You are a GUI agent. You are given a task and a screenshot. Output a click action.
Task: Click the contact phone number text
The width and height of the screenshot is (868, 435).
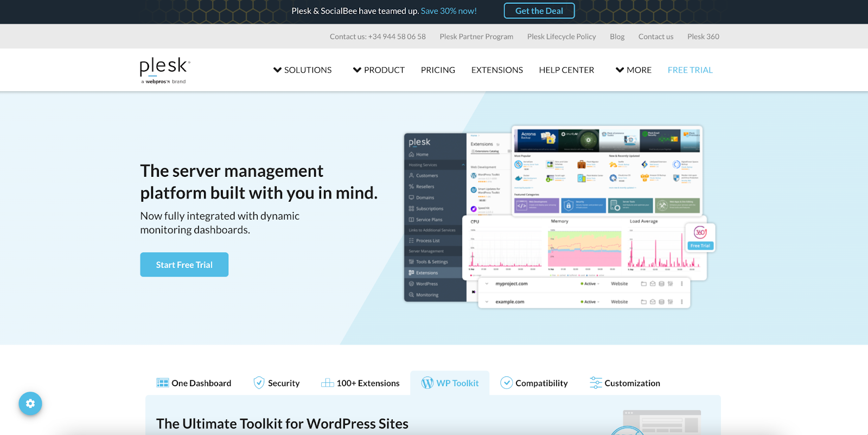pyautogui.click(x=378, y=36)
